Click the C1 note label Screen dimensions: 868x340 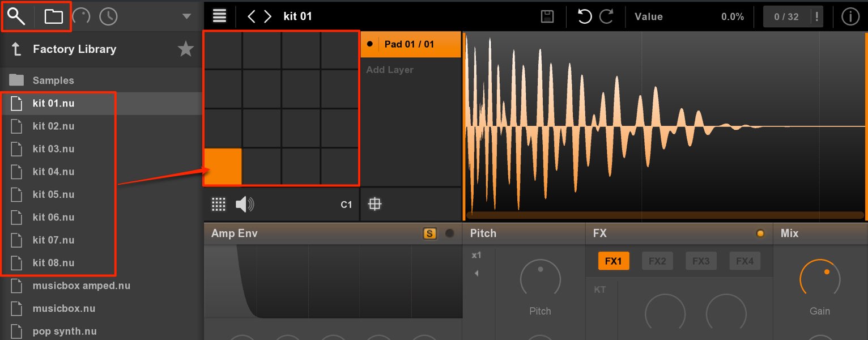click(346, 205)
